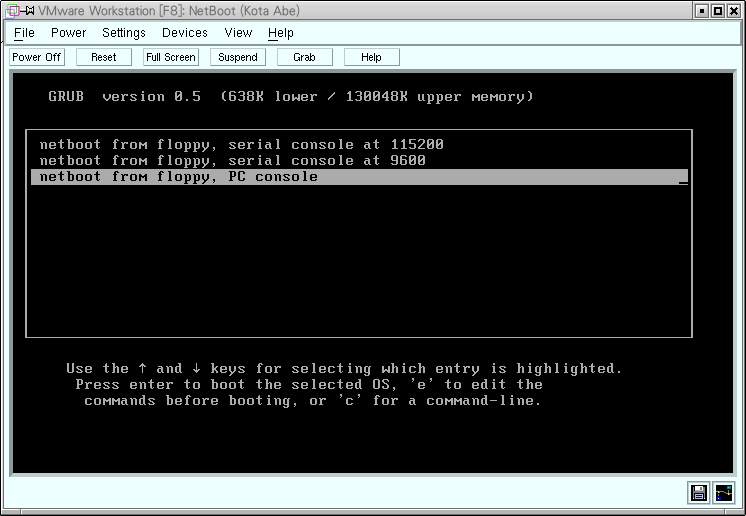
Task: Click the network adapter status icon
Action: [724, 493]
